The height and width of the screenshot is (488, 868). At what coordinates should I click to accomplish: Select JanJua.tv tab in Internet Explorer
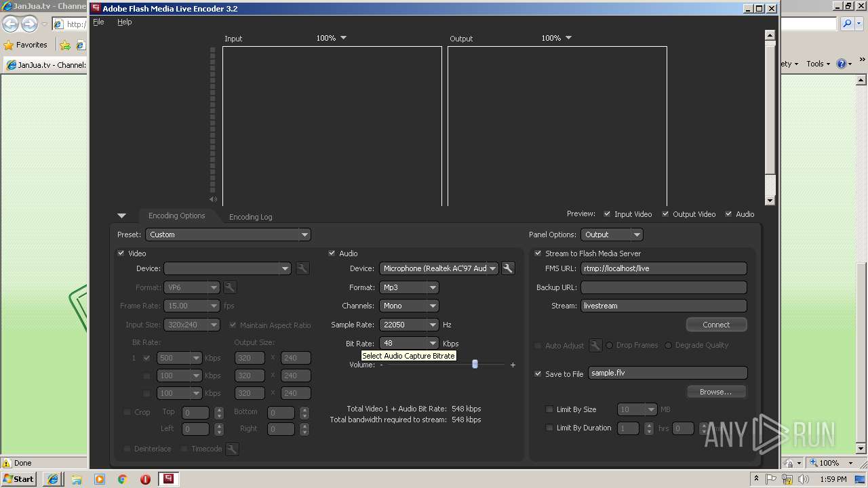click(x=46, y=65)
